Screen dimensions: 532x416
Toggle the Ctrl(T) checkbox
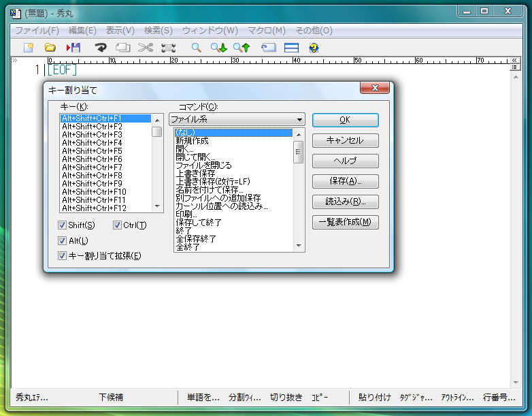click(117, 225)
